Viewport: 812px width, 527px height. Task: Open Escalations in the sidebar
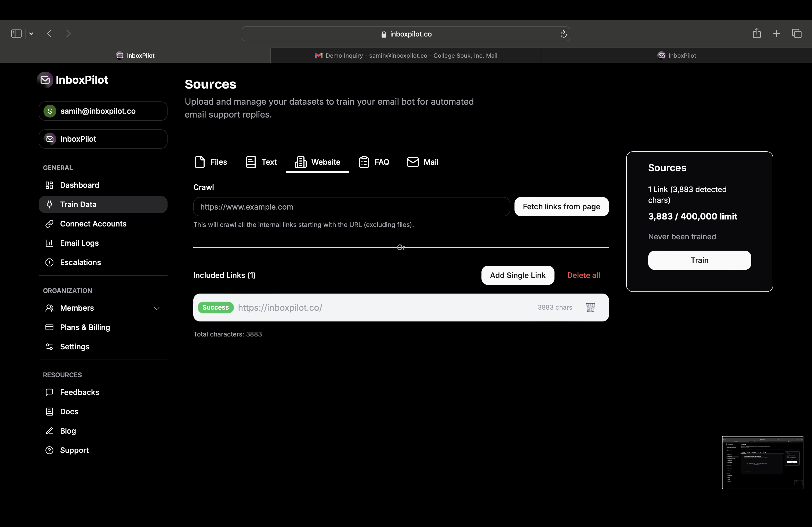(80, 262)
